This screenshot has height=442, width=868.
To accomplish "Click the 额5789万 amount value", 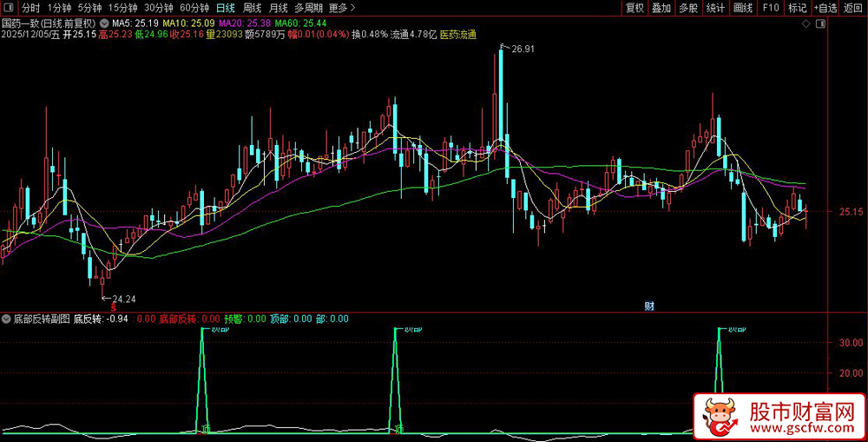I will (x=266, y=35).
